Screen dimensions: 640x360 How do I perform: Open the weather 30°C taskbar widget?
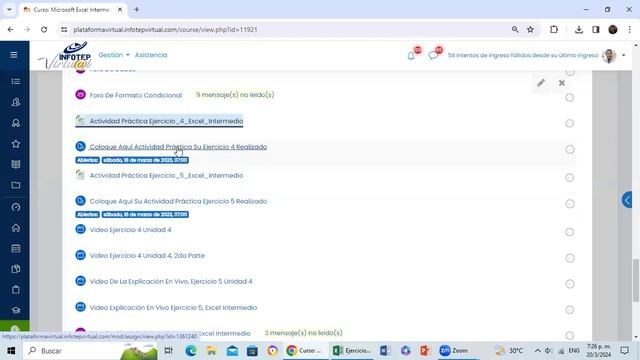(x=509, y=351)
